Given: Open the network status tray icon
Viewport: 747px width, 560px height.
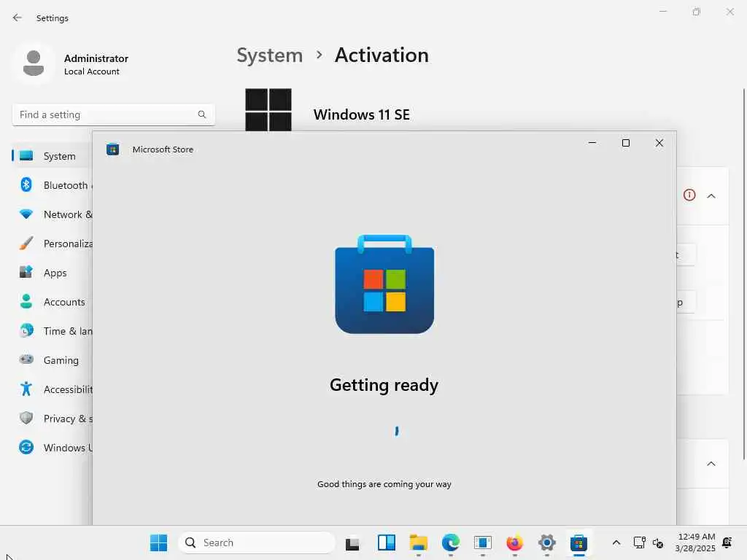Looking at the screenshot, I should (x=639, y=542).
